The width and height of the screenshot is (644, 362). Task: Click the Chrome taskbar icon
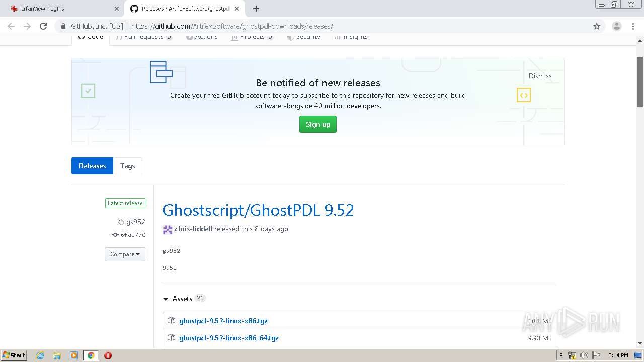[x=91, y=355]
